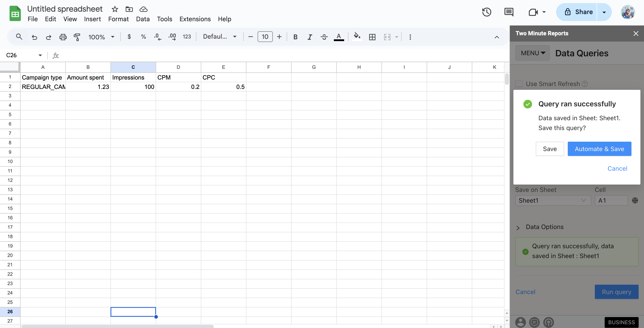Click the print icon in toolbar
This screenshot has height=328, width=644.
point(63,37)
